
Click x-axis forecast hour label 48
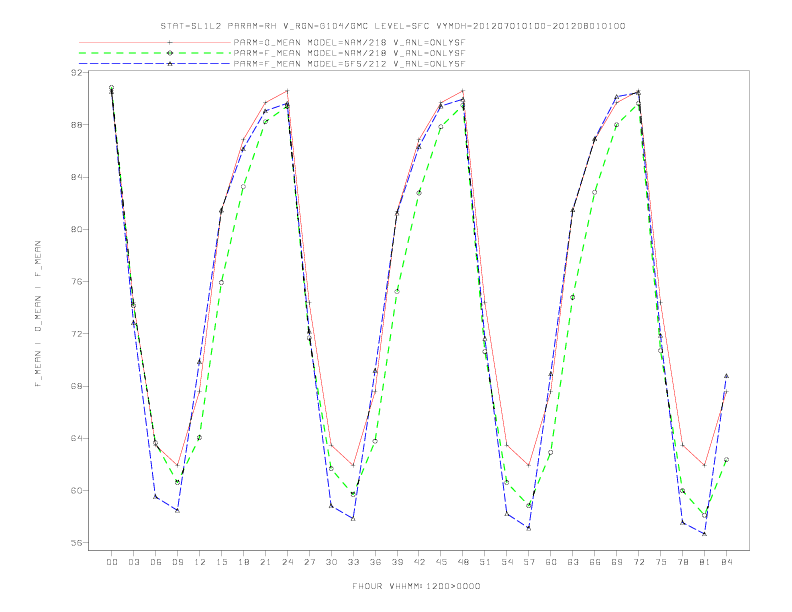coord(463,562)
